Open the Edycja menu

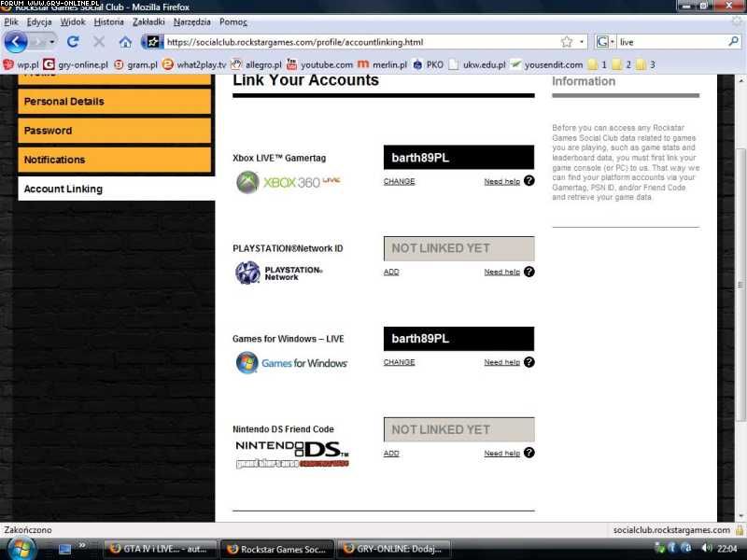(x=39, y=21)
